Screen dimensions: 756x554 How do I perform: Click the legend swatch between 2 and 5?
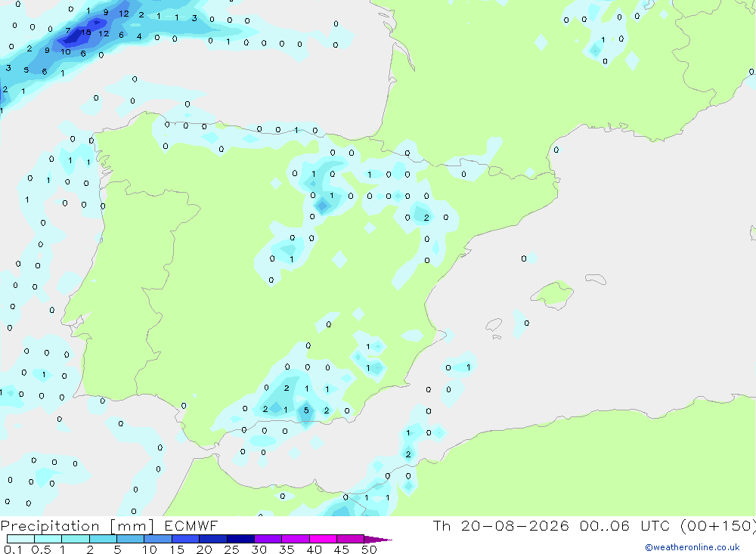tap(103, 539)
